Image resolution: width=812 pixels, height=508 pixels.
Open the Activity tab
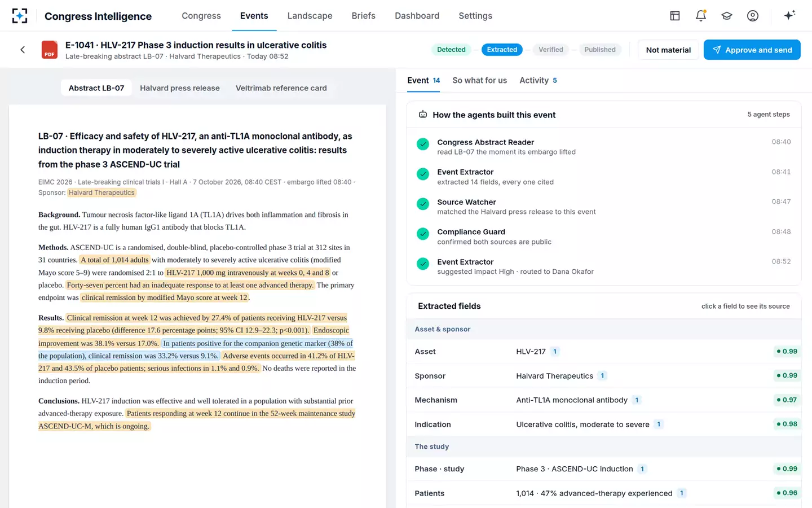(x=538, y=80)
